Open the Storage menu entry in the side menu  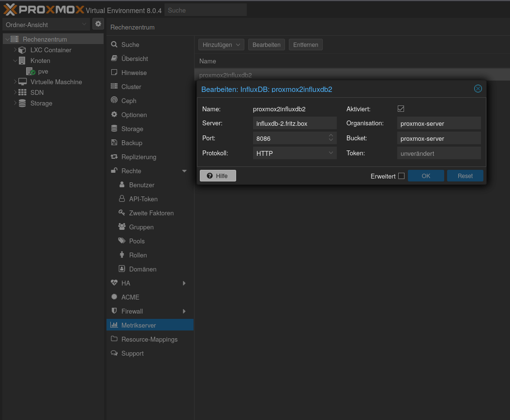click(x=150, y=129)
